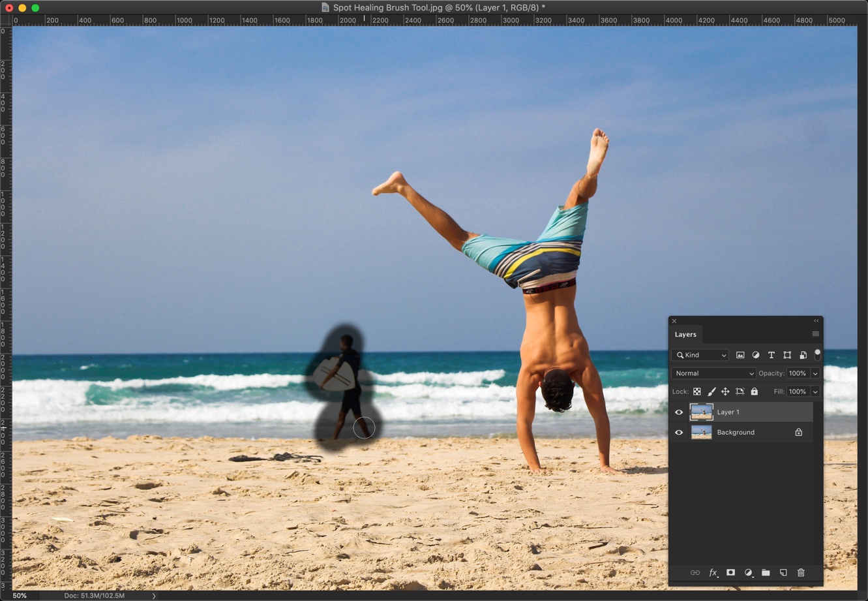Click the Opacity 100% value field
The image size is (868, 601).
pos(798,373)
